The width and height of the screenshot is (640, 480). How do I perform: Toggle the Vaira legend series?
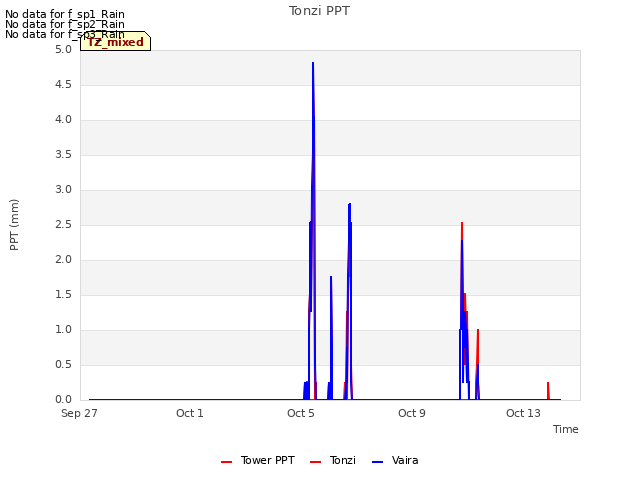click(x=395, y=460)
